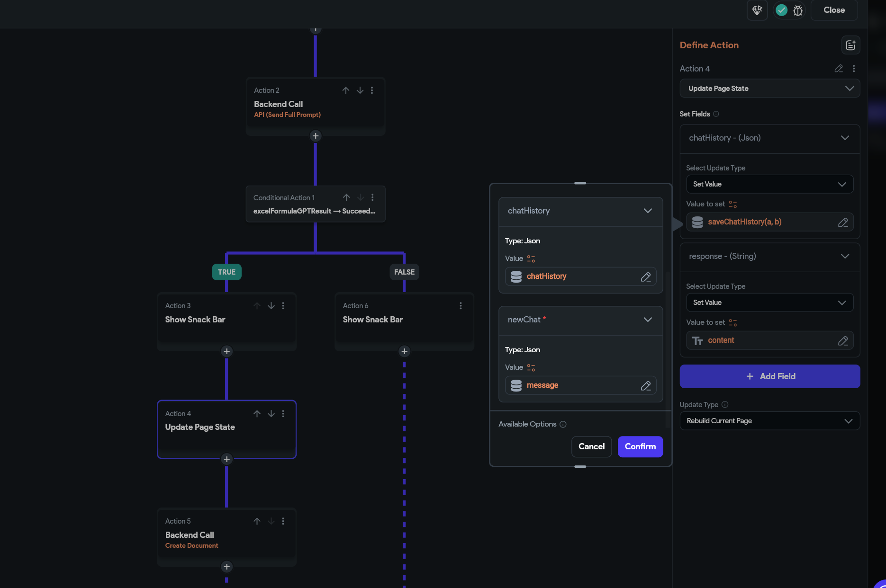Move Action 3 down arrow

[271, 306]
